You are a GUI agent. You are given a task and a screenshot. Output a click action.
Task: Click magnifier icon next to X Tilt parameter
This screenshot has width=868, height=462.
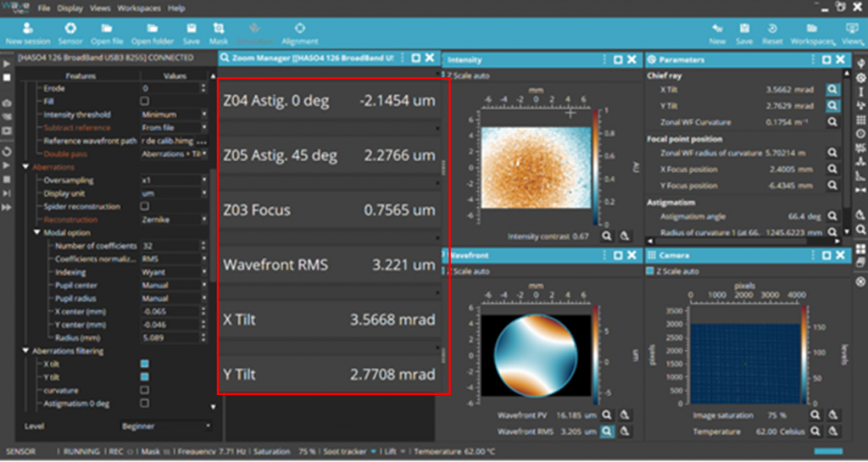832,89
